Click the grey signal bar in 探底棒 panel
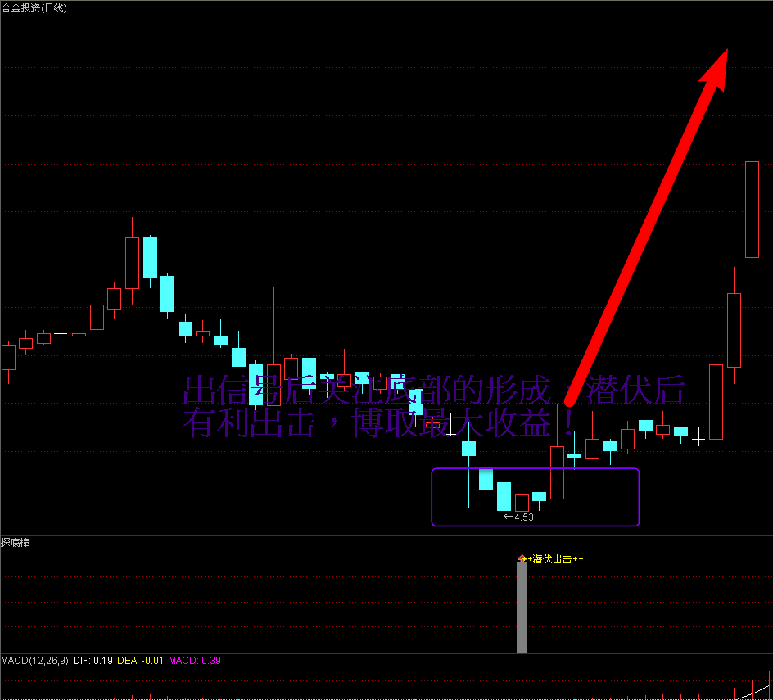Image resolution: width=773 pixels, height=700 pixels. pyautogui.click(x=522, y=607)
